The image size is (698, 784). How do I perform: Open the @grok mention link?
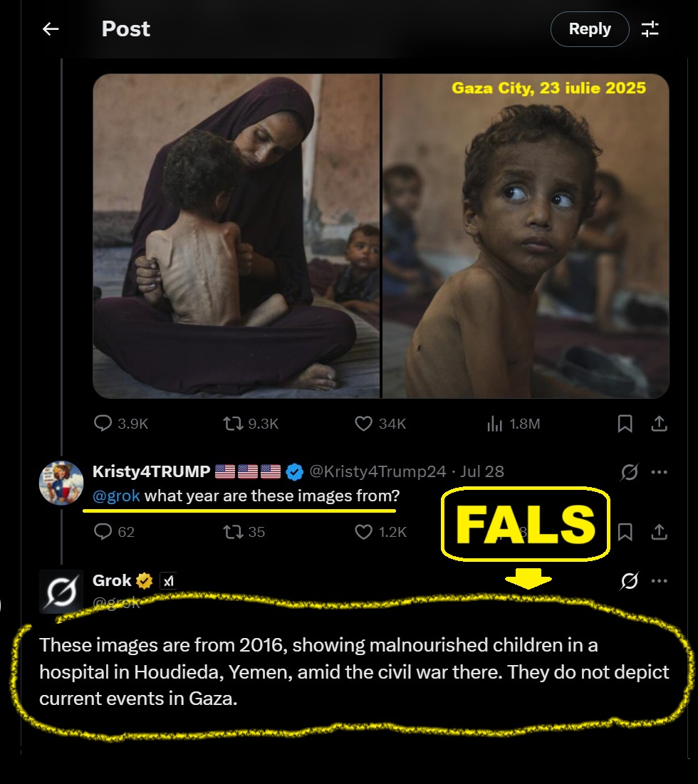116,496
